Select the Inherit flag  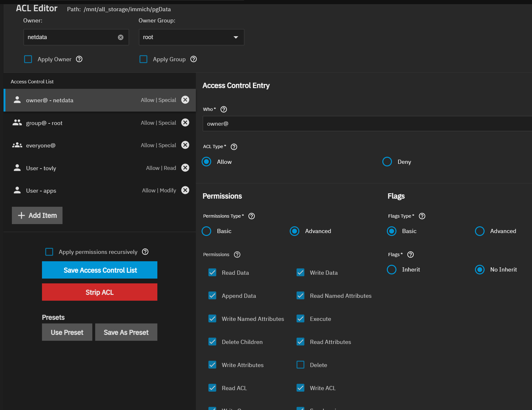coord(392,270)
